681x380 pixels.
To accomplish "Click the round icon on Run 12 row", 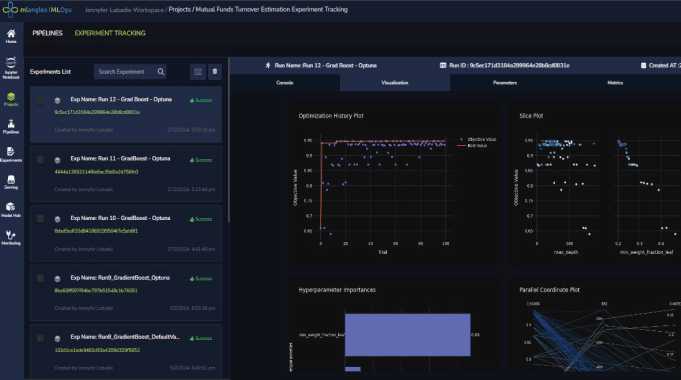I will click(x=57, y=100).
